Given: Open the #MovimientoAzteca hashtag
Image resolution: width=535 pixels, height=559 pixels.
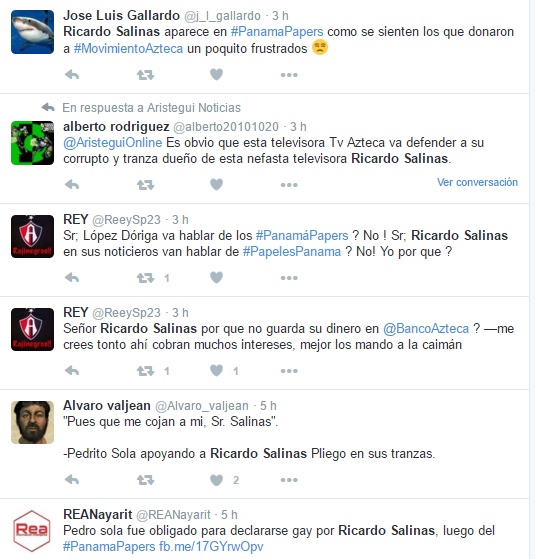Looking at the screenshot, I should point(128,48).
